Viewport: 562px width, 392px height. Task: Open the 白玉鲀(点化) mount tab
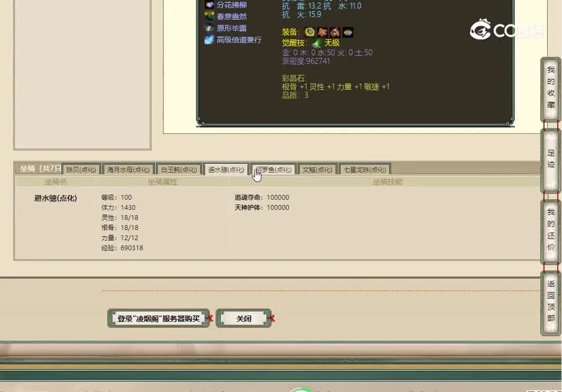pyautogui.click(x=179, y=169)
